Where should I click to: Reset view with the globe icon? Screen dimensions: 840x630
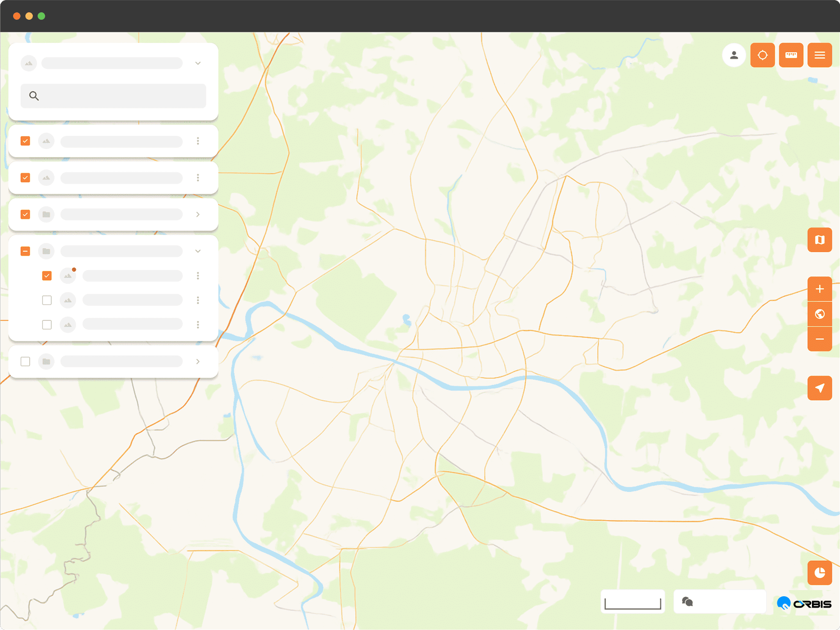[x=819, y=314]
